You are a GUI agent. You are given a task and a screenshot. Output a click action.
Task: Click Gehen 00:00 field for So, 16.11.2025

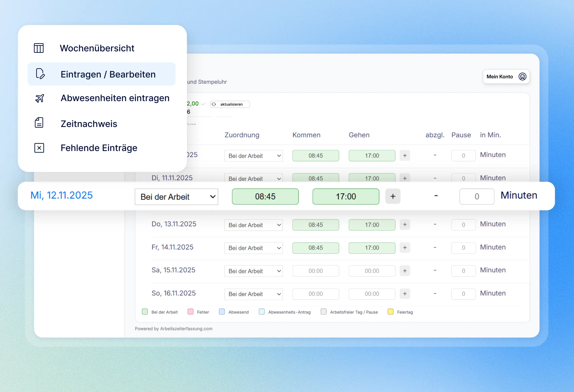[372, 294]
